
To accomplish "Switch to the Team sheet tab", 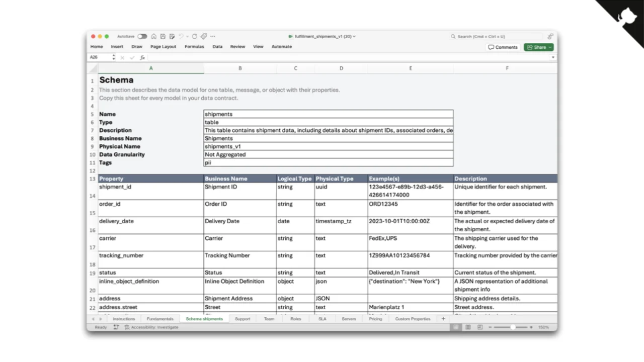I will [269, 319].
